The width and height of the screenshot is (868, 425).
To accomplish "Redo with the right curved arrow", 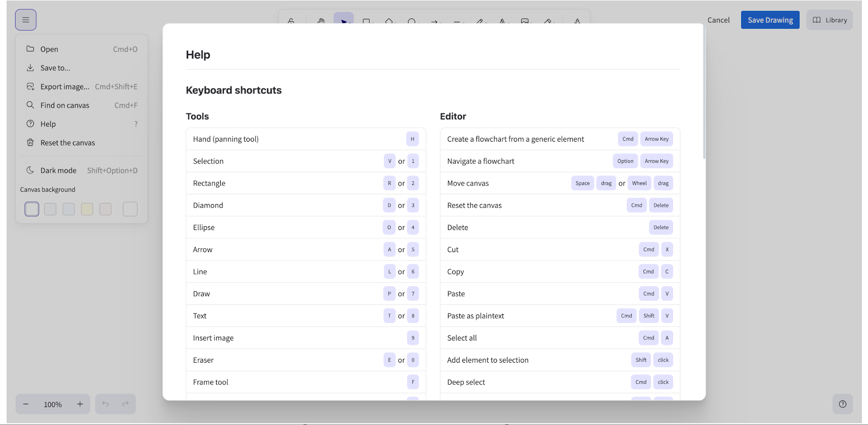I will (x=125, y=404).
